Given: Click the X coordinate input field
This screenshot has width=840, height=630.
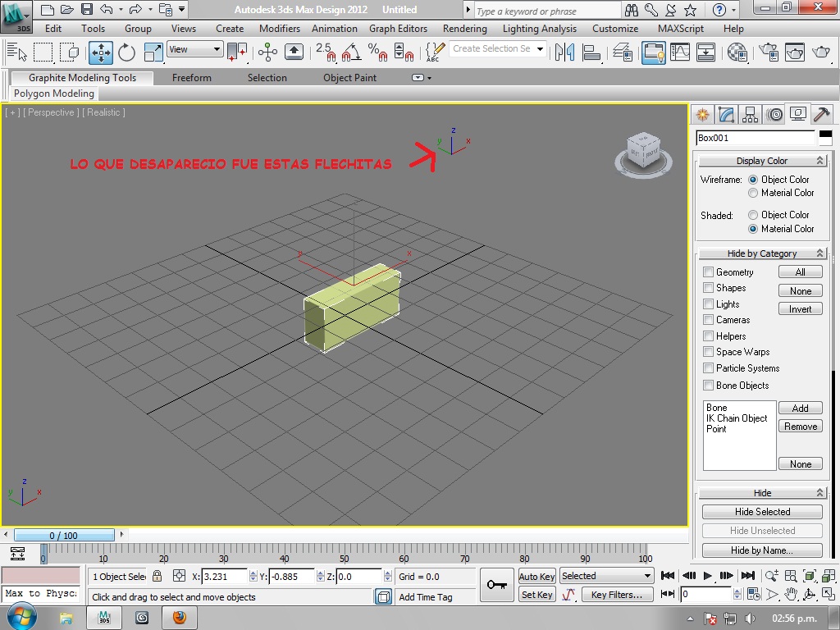Looking at the screenshot, I should [225, 577].
